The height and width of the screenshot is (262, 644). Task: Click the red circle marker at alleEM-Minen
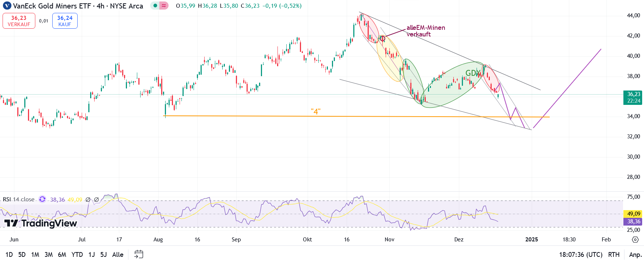click(x=383, y=38)
